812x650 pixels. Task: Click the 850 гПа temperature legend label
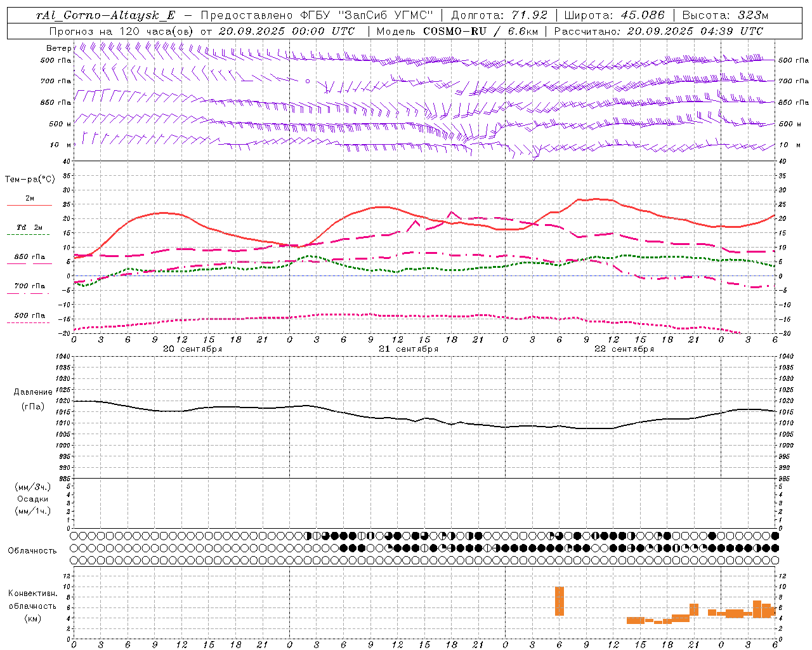30,257
